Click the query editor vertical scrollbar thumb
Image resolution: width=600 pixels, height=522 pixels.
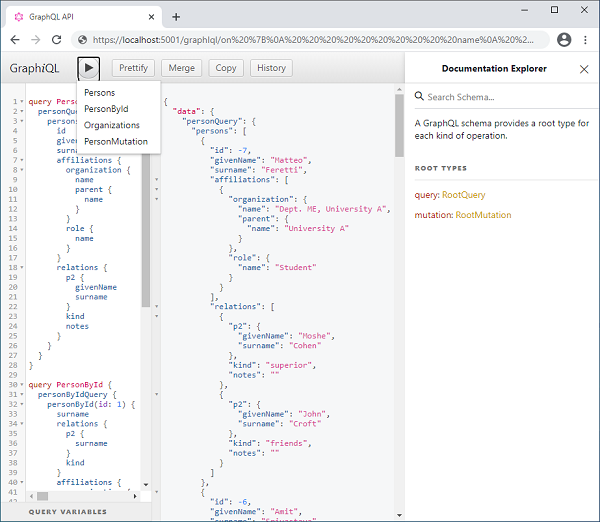145,230
